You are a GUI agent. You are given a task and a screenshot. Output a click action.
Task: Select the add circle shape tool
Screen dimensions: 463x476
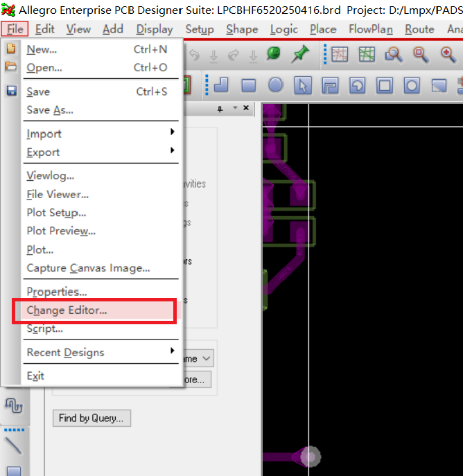[275, 85]
